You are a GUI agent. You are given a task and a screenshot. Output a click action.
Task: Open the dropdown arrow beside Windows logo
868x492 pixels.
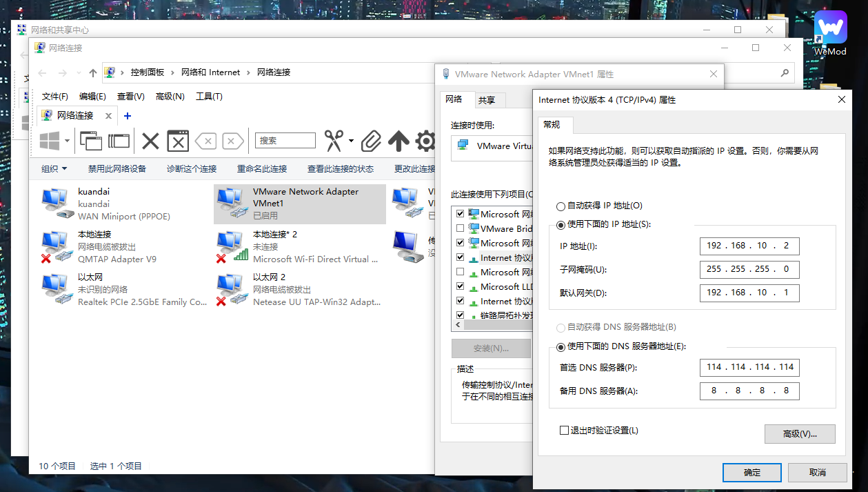point(67,141)
